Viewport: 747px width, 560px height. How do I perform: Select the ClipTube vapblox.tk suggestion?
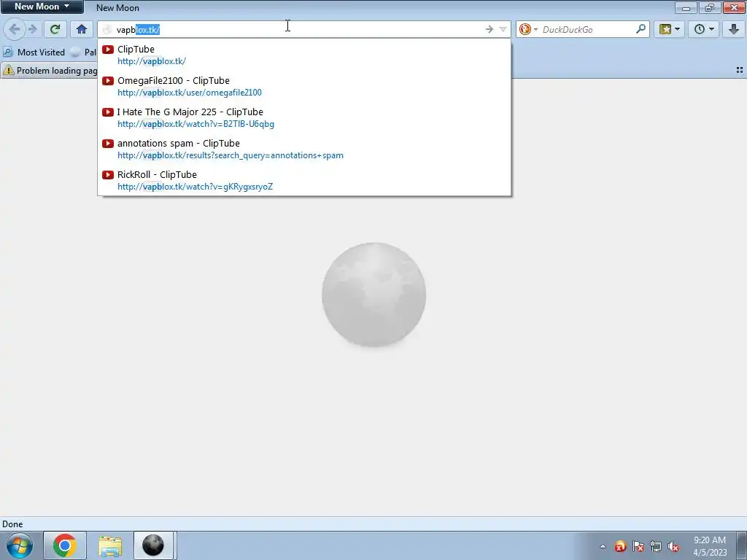(304, 55)
